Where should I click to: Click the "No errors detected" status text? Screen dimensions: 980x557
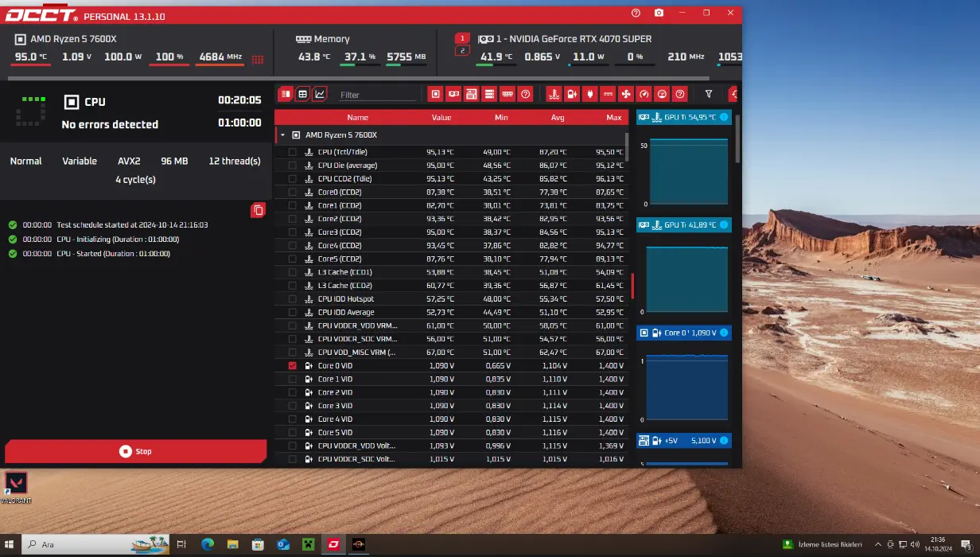[110, 124]
